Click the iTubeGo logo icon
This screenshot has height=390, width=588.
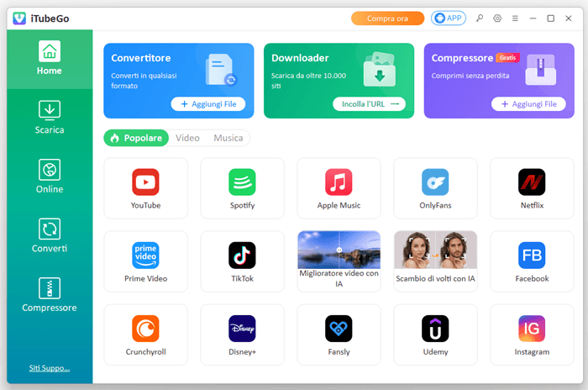[19, 18]
